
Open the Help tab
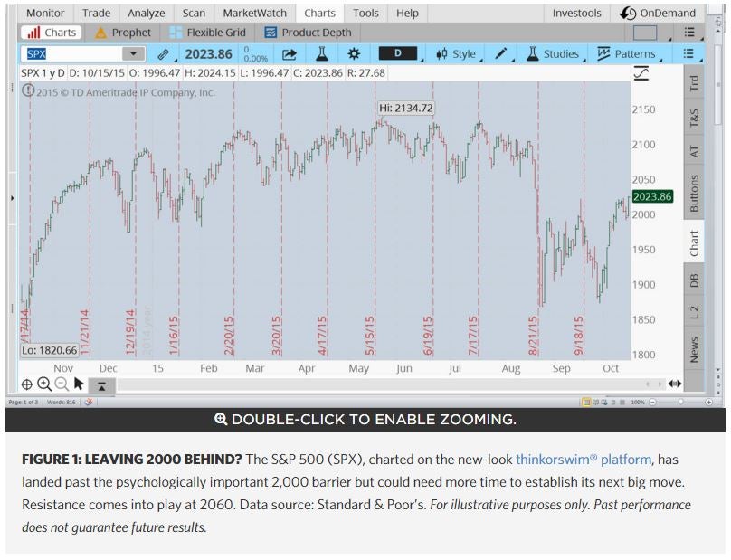click(x=407, y=13)
